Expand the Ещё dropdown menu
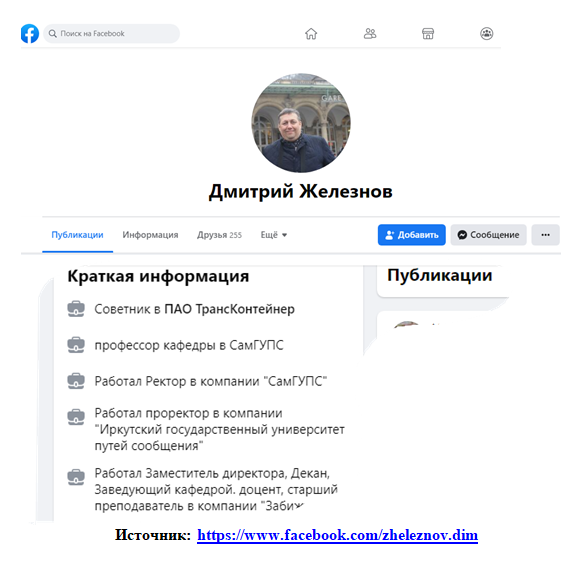Screen dimensions: 582x572 pos(274,235)
